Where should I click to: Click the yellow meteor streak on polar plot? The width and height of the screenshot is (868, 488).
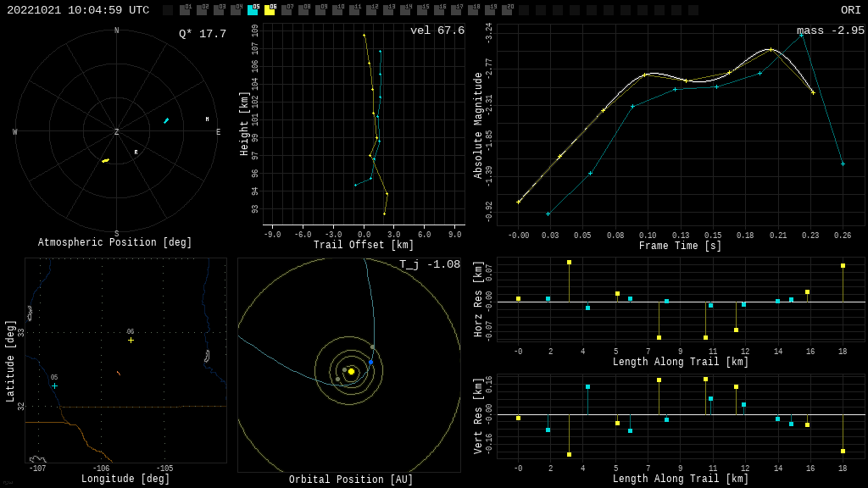(105, 160)
